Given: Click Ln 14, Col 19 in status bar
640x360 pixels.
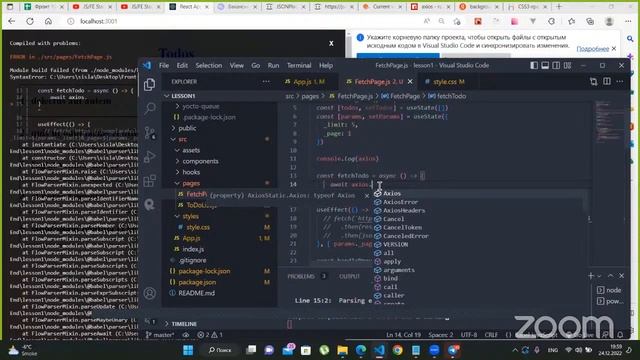Looking at the screenshot, I should coord(403,335).
